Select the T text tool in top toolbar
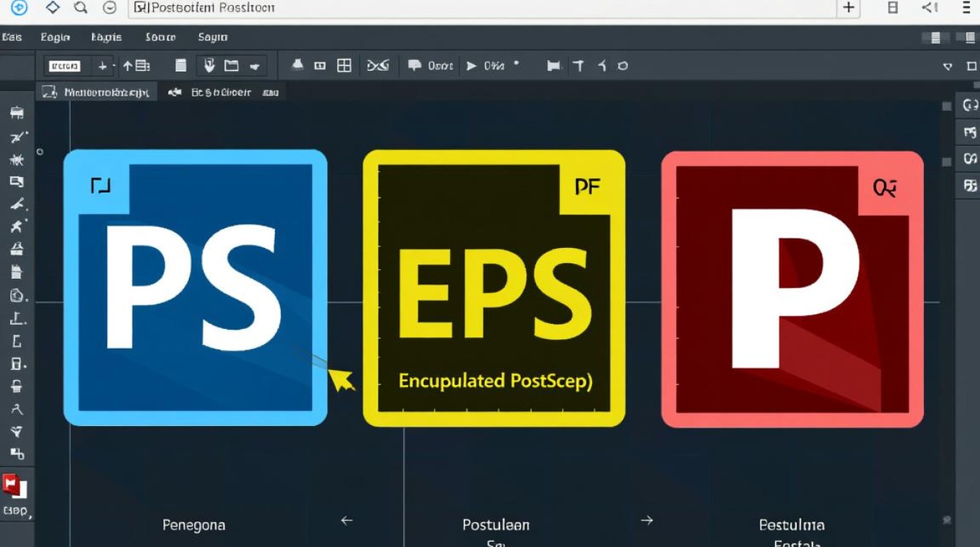The width and height of the screenshot is (980, 547). tap(579, 66)
